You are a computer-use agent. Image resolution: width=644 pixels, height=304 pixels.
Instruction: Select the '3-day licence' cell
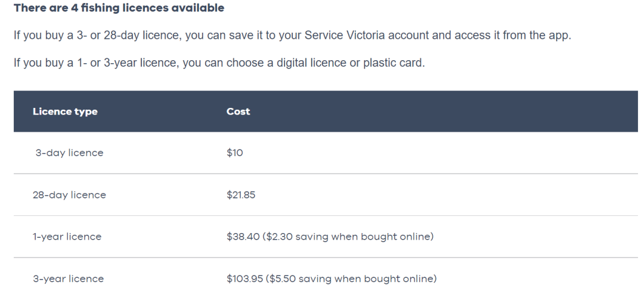tap(69, 153)
